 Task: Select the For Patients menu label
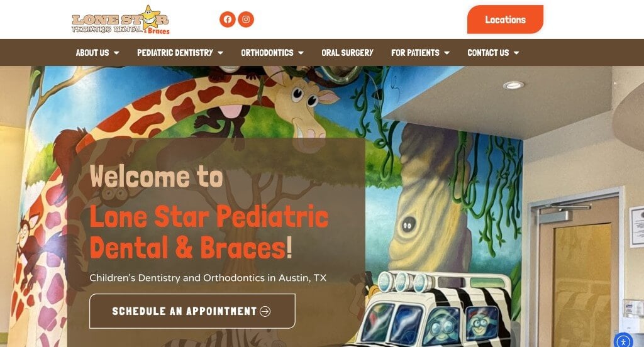click(x=415, y=53)
